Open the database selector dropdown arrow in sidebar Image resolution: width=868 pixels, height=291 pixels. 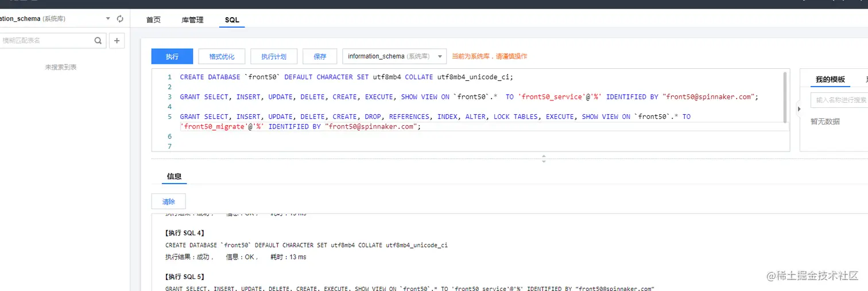pyautogui.click(x=108, y=19)
